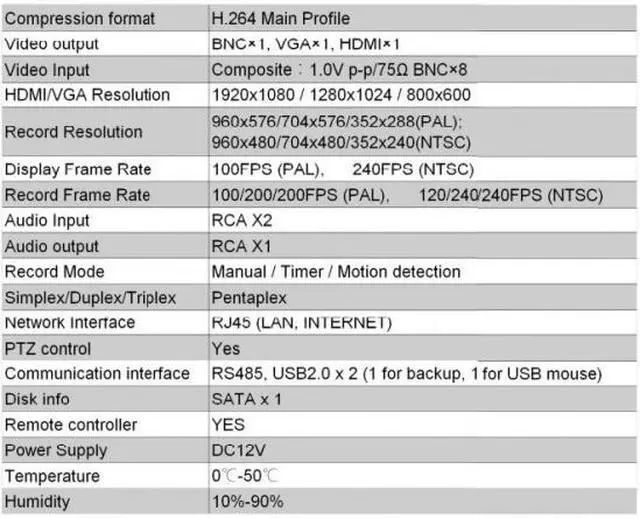Click the 'Video Input' row label
640x518 pixels.
click(47, 70)
